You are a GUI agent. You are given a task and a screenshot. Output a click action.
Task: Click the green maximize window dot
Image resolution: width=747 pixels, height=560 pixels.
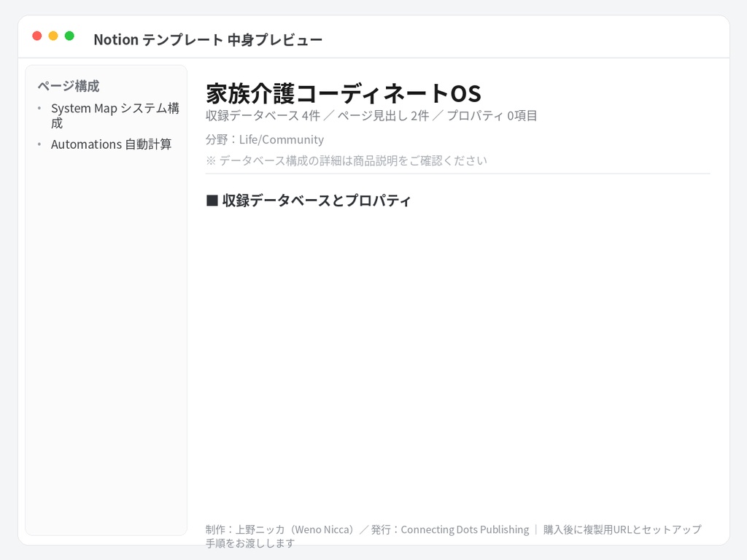(69, 36)
